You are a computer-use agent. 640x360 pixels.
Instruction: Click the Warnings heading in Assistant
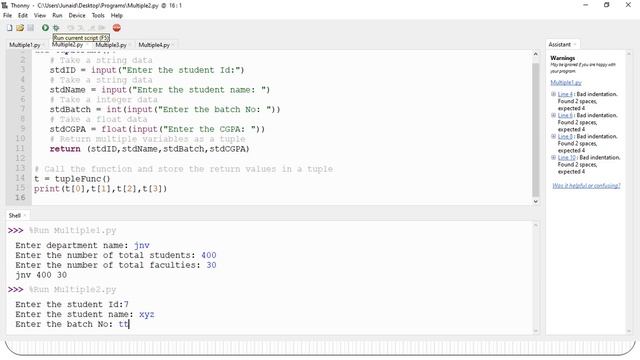[x=562, y=58]
